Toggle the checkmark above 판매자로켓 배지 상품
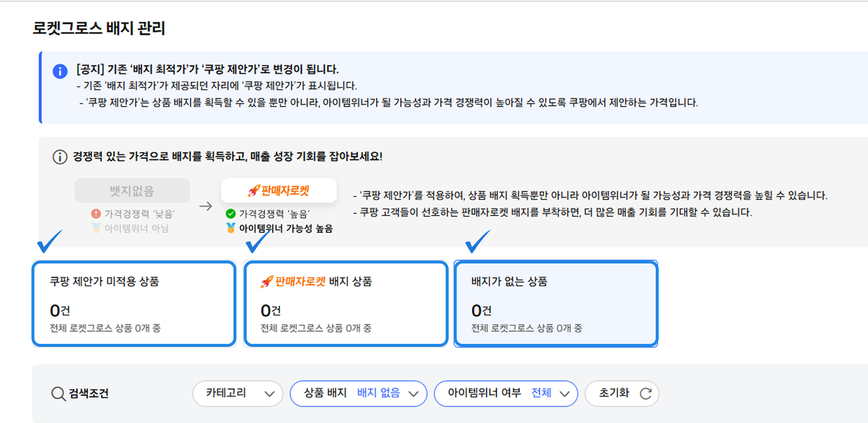Image resolution: width=868 pixels, height=423 pixels. click(x=254, y=245)
